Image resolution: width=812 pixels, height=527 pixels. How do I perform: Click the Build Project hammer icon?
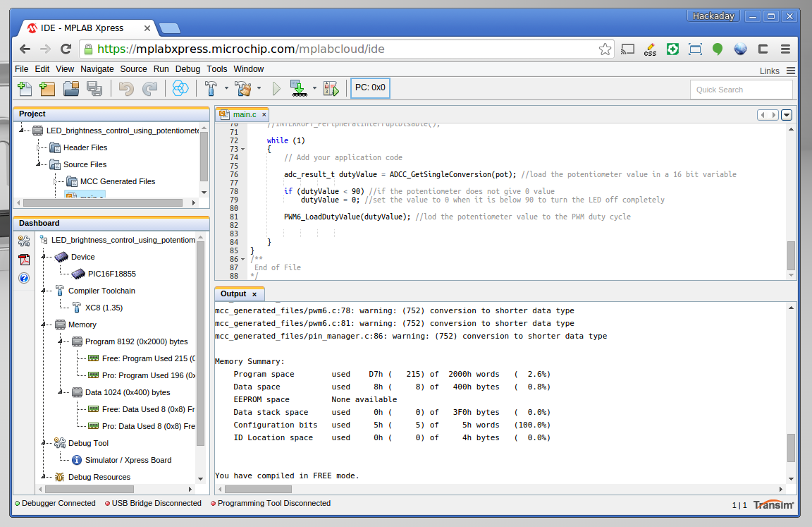(211, 88)
